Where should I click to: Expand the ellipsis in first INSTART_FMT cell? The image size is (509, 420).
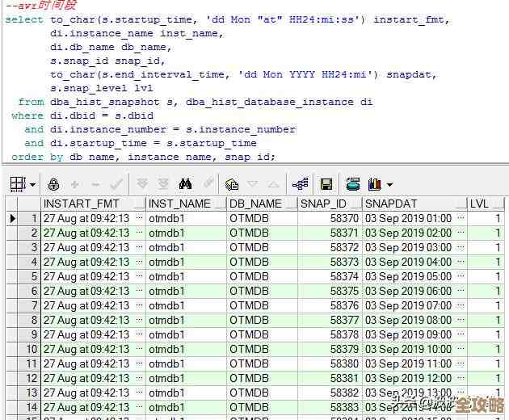(140, 219)
